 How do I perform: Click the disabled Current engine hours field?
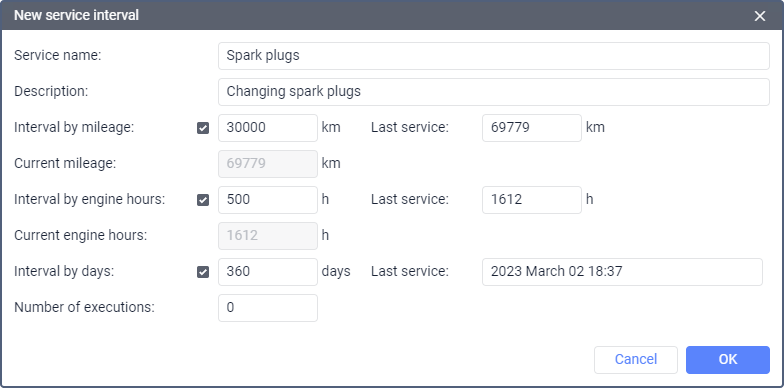tap(268, 236)
